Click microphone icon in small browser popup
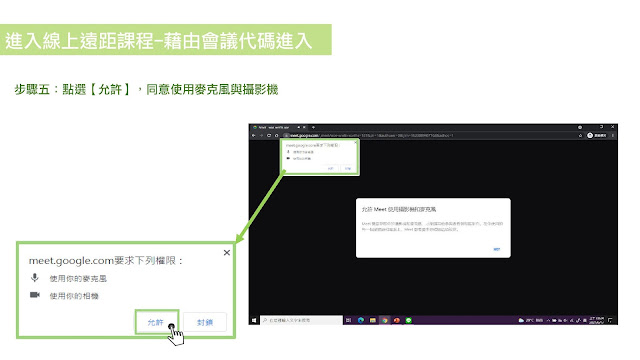The image size is (640, 360). (x=288, y=152)
